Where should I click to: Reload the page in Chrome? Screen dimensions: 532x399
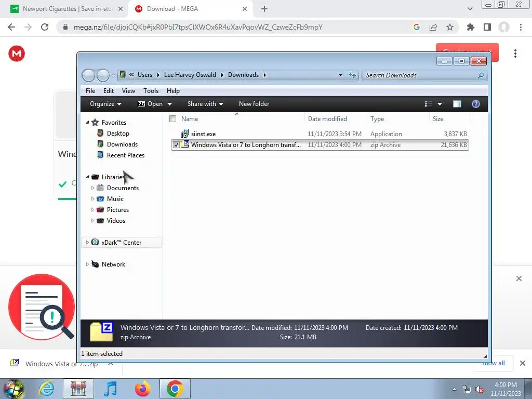point(45,27)
